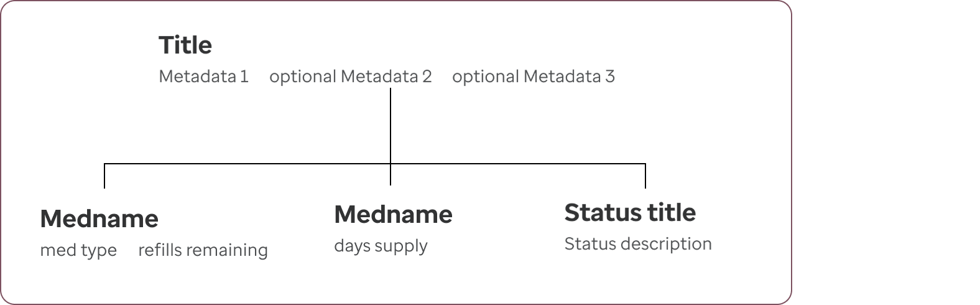The width and height of the screenshot is (980, 305).
Task: Select the Metadata 1 label
Action: [204, 77]
